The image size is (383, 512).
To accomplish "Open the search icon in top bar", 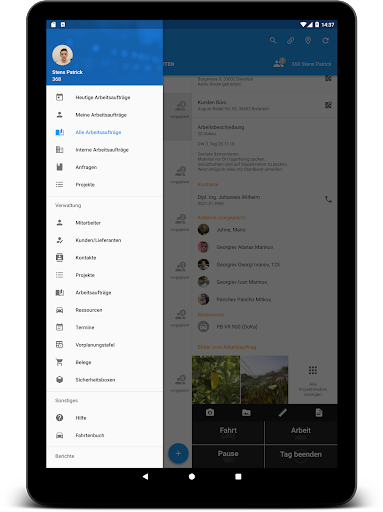I will [x=273, y=41].
